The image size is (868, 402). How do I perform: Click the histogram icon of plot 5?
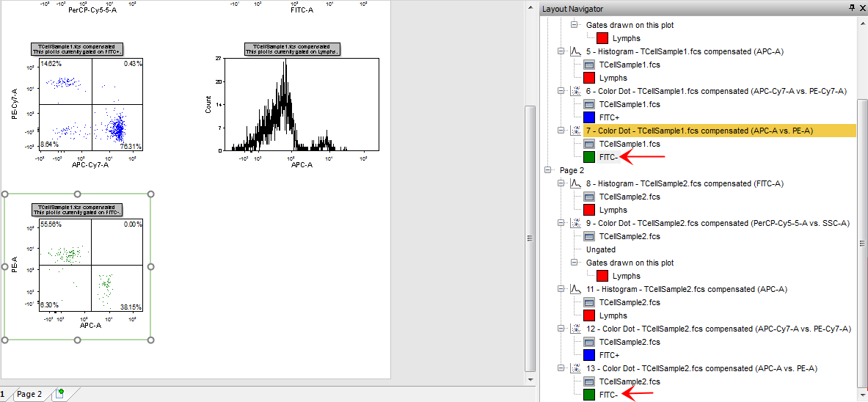[576, 51]
